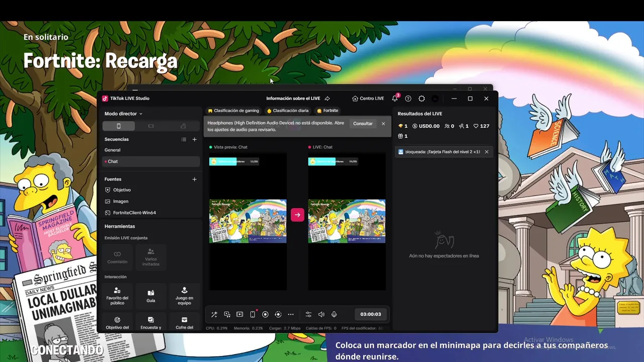Image resolution: width=644 pixels, height=362 pixels.
Task: Click the magic wand effects icon
Action: coord(214,314)
